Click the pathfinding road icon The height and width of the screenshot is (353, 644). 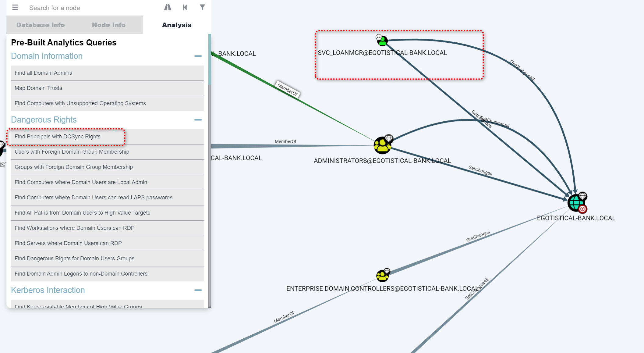coord(168,7)
